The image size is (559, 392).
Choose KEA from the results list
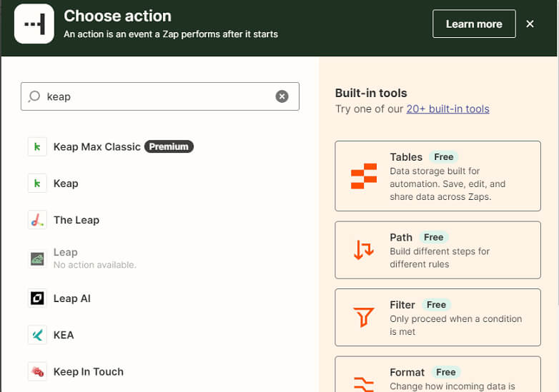click(x=64, y=335)
